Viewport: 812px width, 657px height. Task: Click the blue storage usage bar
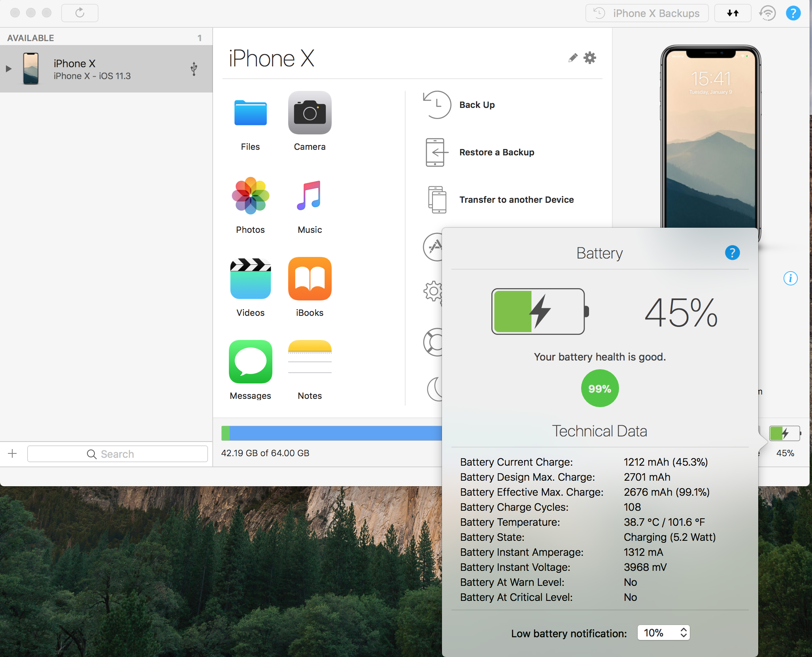click(x=335, y=433)
